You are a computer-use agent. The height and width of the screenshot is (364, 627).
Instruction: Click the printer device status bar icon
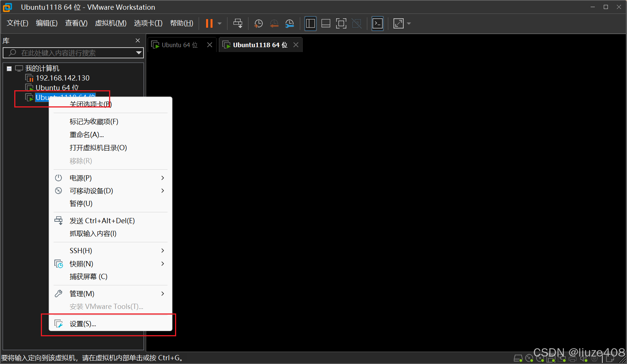[572, 359]
